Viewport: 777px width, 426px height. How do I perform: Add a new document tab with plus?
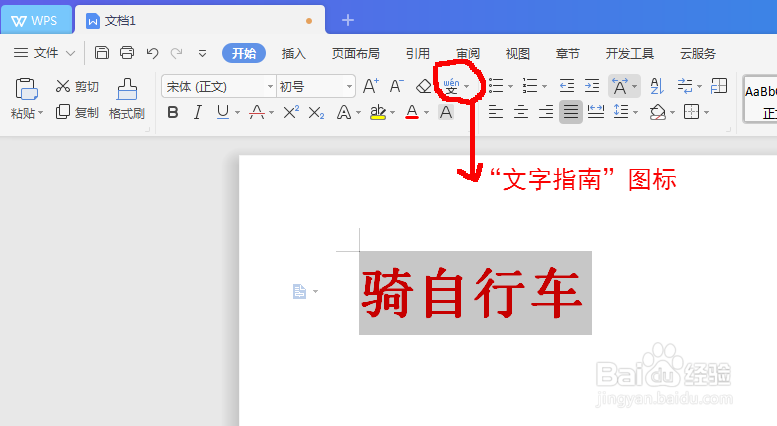[348, 20]
